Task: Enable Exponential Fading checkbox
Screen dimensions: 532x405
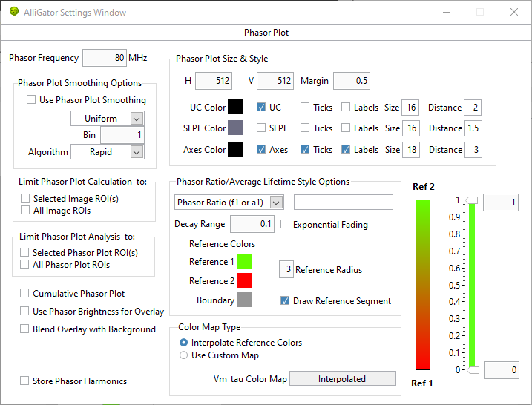Action: 285,224
